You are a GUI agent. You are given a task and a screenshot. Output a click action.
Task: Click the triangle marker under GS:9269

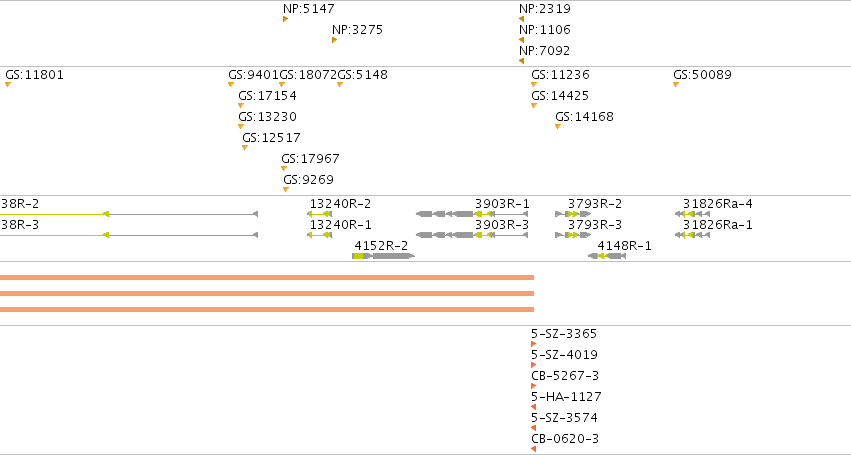pos(285,190)
